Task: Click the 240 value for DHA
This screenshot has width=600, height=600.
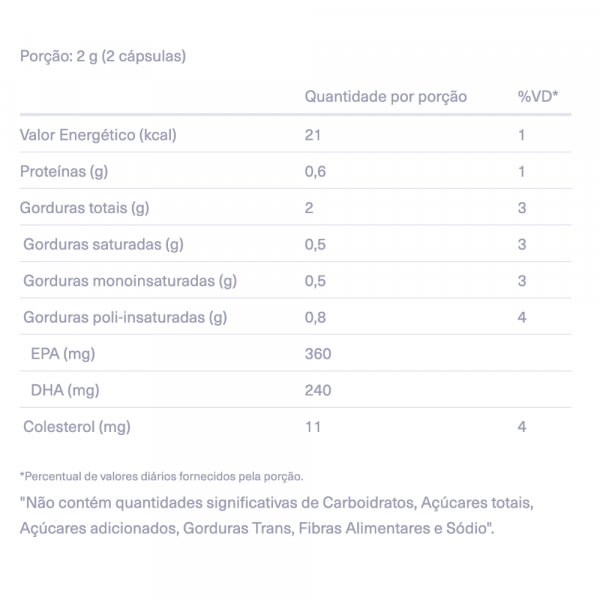Action: tap(317, 391)
